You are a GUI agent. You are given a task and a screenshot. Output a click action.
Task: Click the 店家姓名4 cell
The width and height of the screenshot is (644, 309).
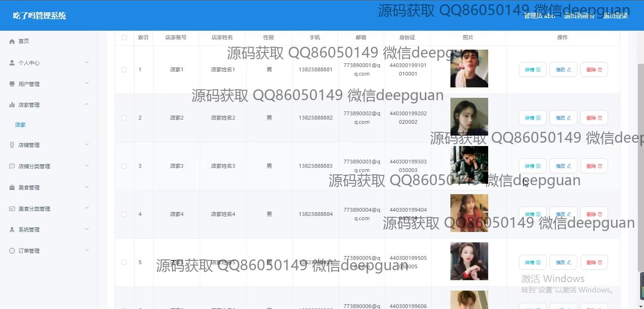tap(223, 214)
